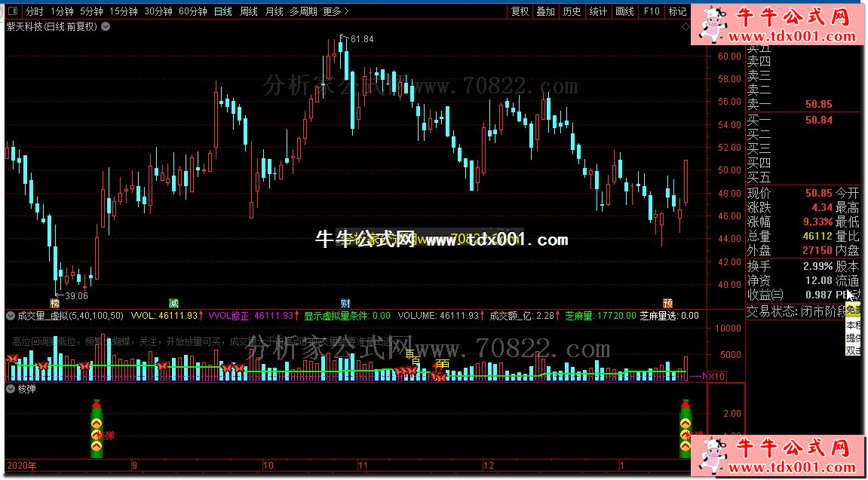This screenshot has height=480, width=868.
Task: Activate the 画线 drawing button
Action: (624, 11)
